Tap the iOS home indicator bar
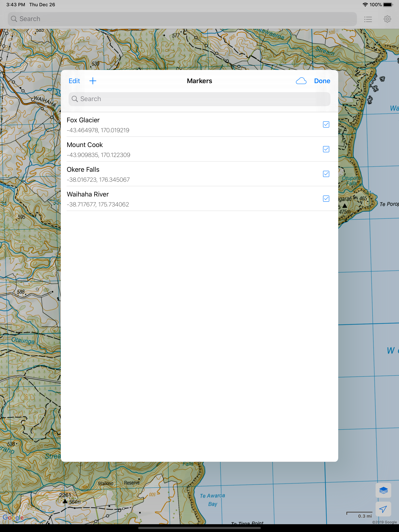399x532 pixels. tap(199, 528)
